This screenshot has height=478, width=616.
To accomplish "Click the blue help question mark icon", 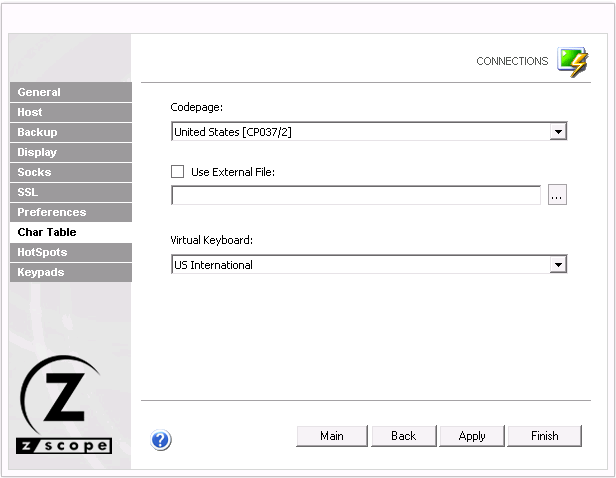I will (x=161, y=440).
